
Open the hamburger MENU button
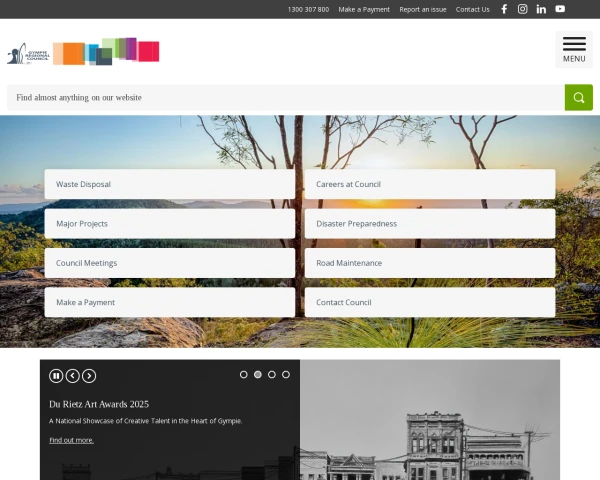[x=574, y=50]
